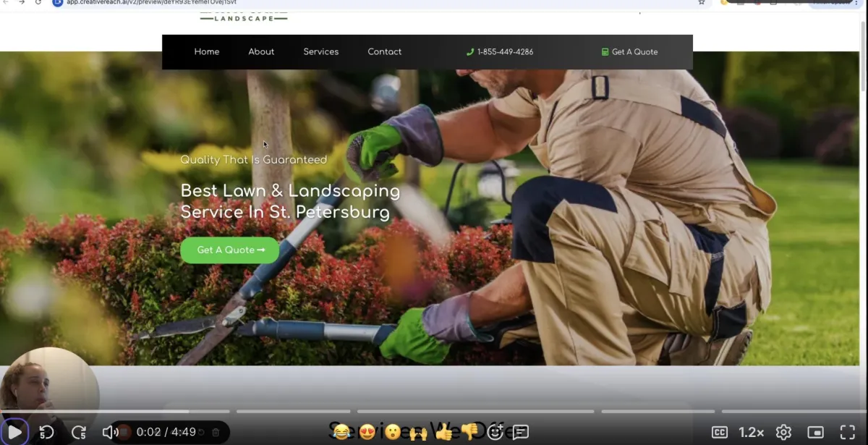Open the About nav menu item
This screenshot has height=445, width=868.
[261, 52]
